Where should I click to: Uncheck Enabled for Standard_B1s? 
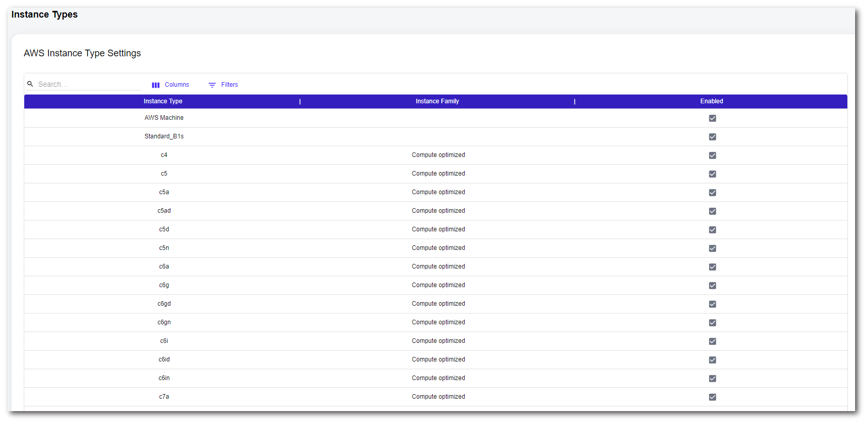tap(713, 137)
